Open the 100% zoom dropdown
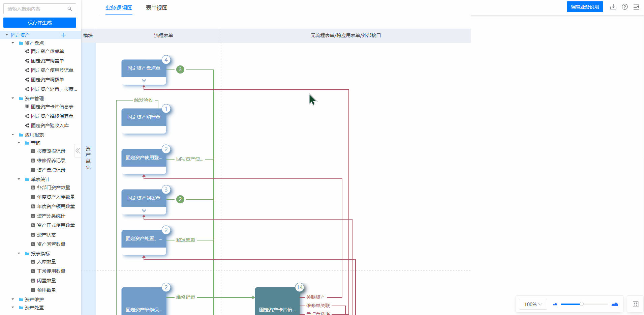The height and width of the screenshot is (315, 644). [x=533, y=305]
